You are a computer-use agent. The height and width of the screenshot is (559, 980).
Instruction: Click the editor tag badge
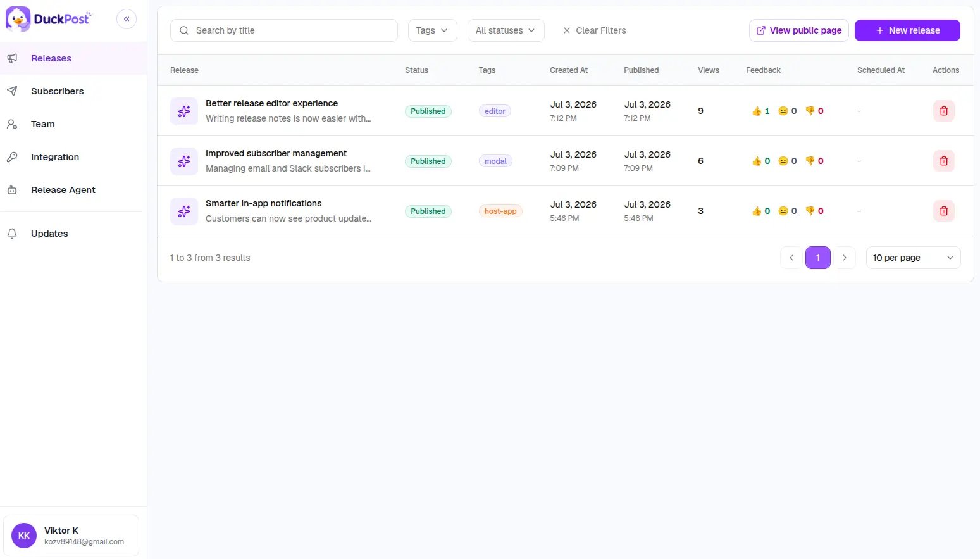coord(495,111)
